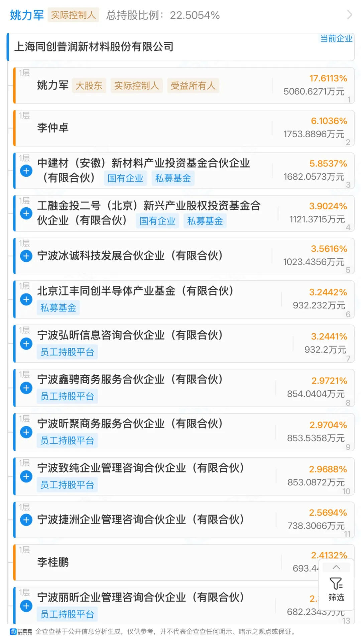Select 上海同创普润新材料股份有限公司 company header
361x644 pixels.
click(x=180, y=47)
